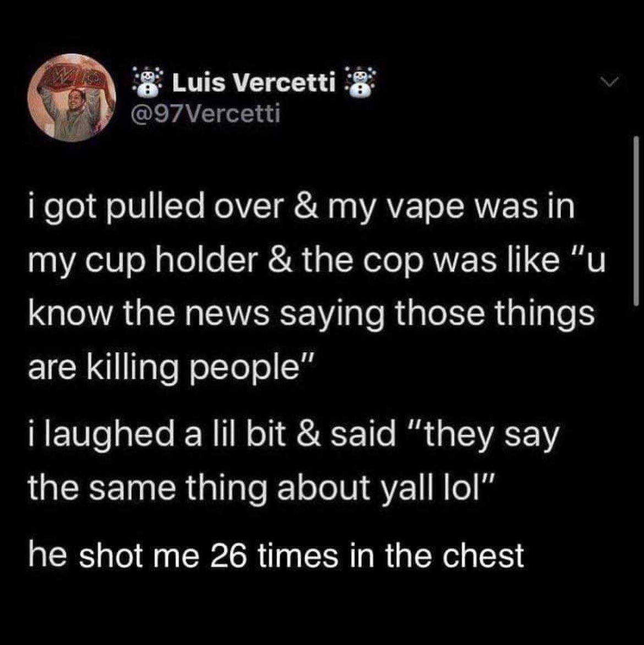Open the tweet options chevron menu
The image size is (644, 645).
point(609,82)
